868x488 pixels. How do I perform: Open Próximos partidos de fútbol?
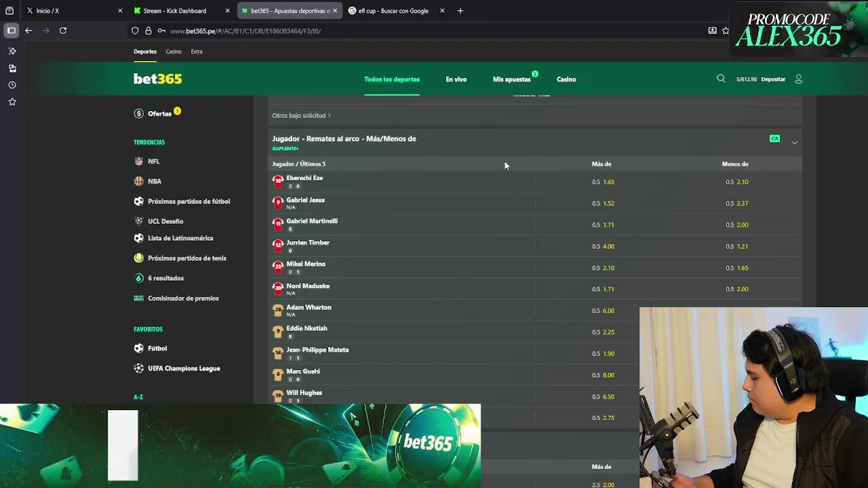(x=189, y=201)
